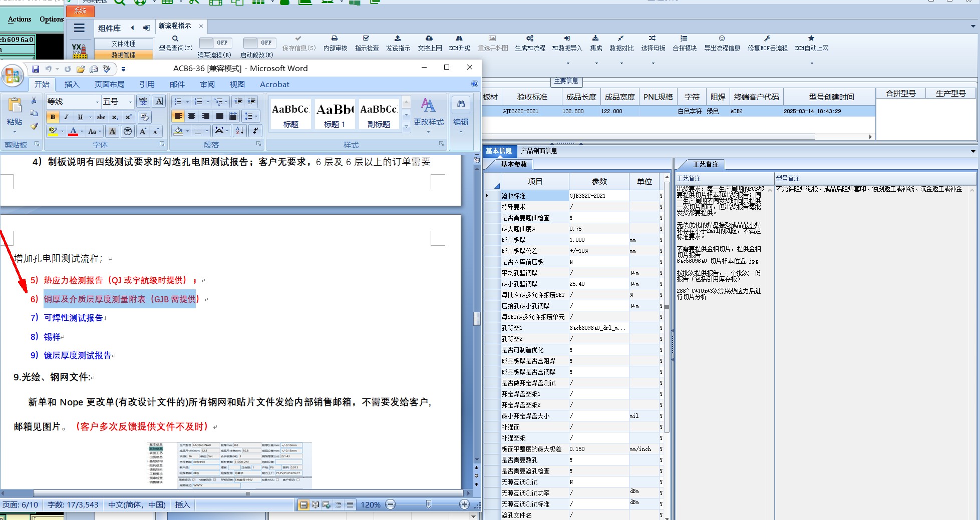Open the 审阅 ribbon tab
980x520 pixels.
[x=207, y=84]
